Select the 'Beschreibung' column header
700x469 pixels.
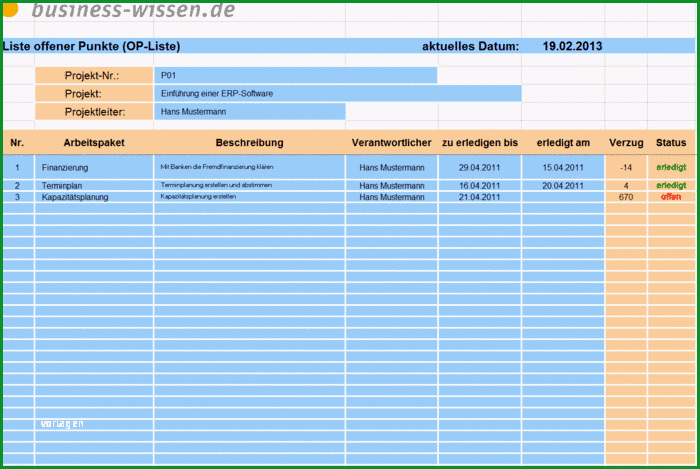[250, 143]
